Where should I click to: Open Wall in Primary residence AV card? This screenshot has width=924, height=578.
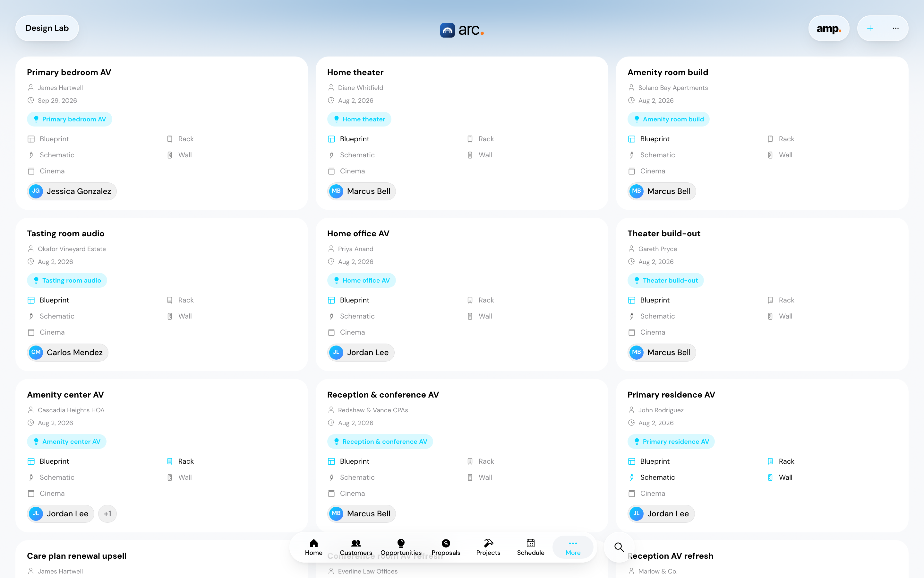click(780, 477)
